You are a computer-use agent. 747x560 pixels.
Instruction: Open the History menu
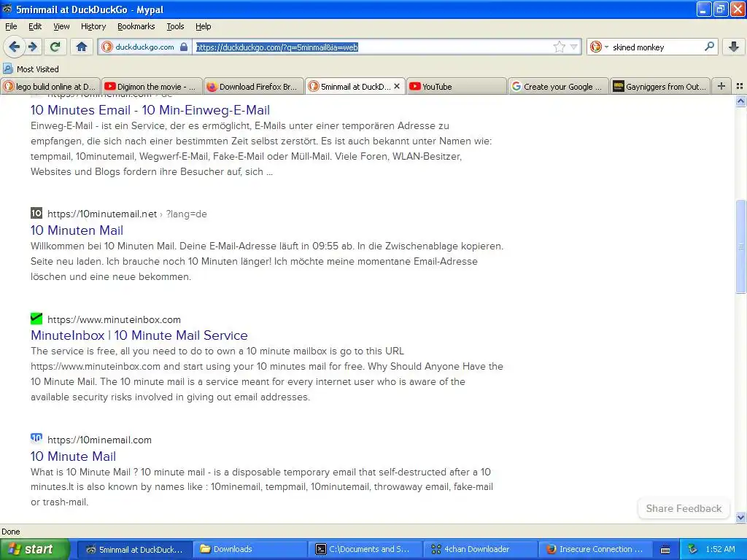[93, 26]
